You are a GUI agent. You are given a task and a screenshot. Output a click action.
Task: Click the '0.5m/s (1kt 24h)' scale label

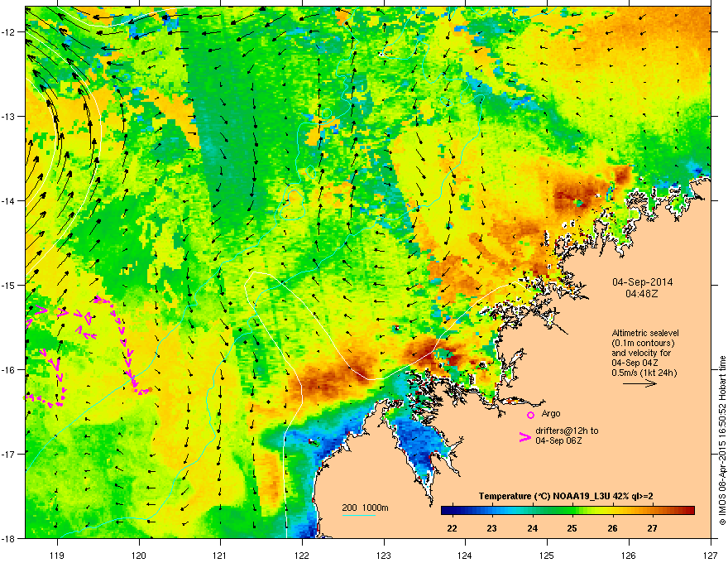click(x=644, y=373)
